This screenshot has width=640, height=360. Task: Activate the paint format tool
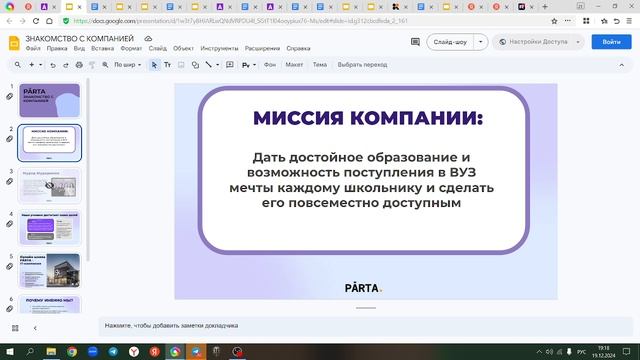click(x=92, y=65)
